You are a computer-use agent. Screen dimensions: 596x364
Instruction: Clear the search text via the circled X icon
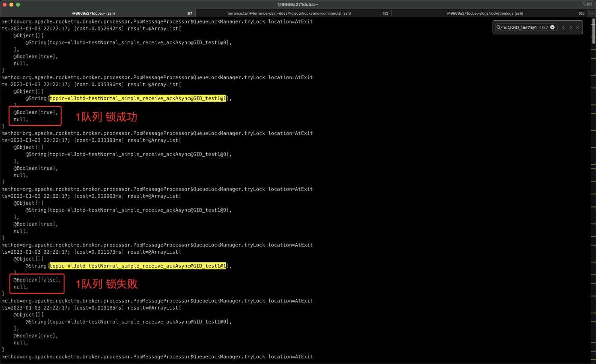click(552, 27)
